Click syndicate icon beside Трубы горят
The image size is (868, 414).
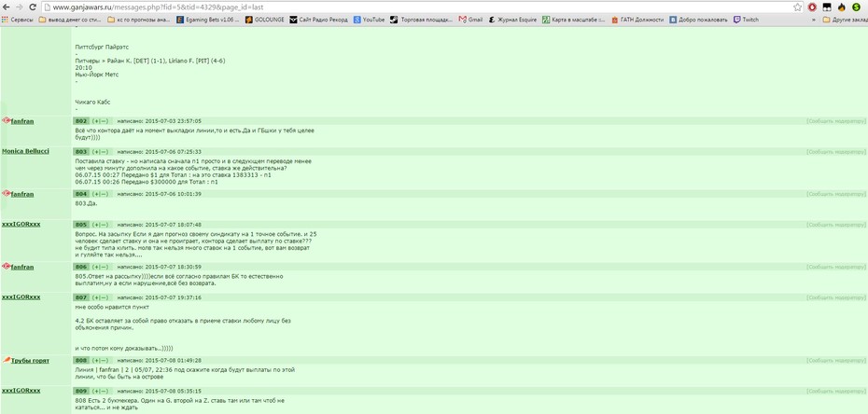coord(7,360)
